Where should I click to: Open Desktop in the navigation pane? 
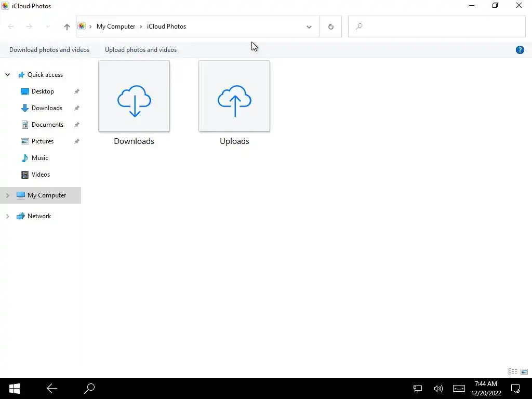click(x=43, y=91)
